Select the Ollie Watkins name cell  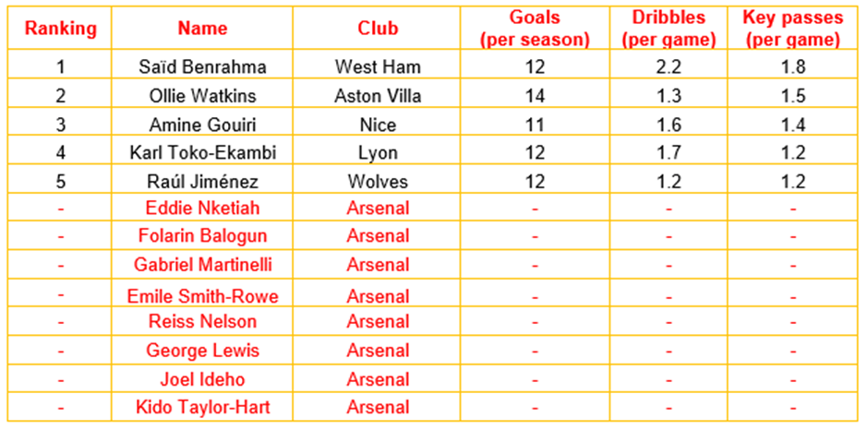click(x=202, y=96)
